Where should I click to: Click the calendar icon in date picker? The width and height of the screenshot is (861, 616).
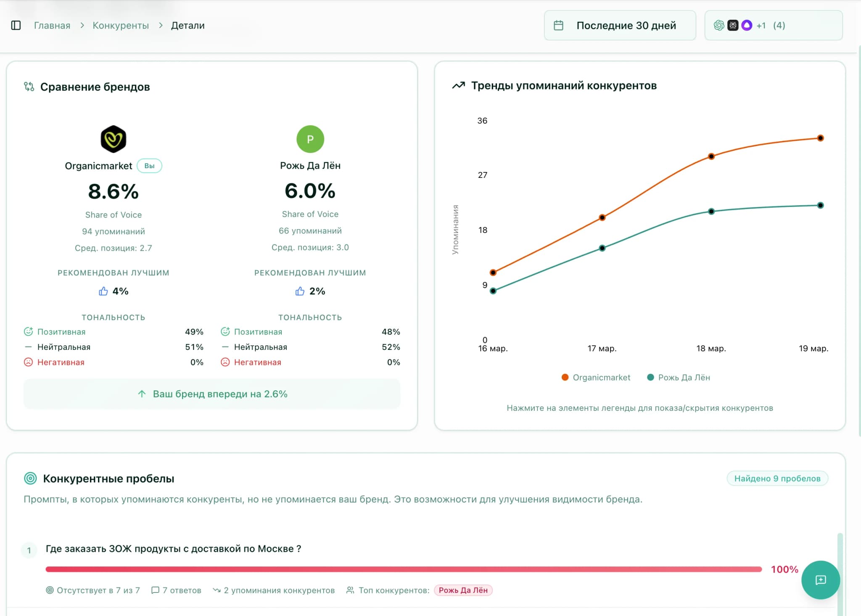558,25
